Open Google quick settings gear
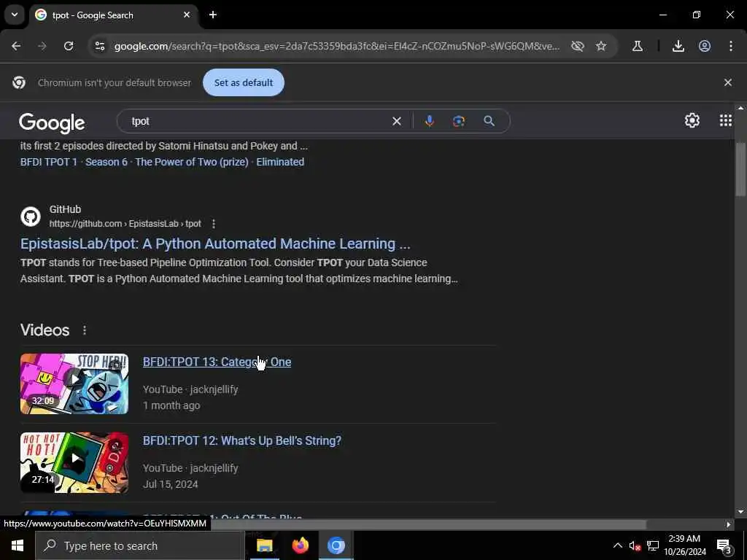The image size is (747, 560). click(692, 120)
